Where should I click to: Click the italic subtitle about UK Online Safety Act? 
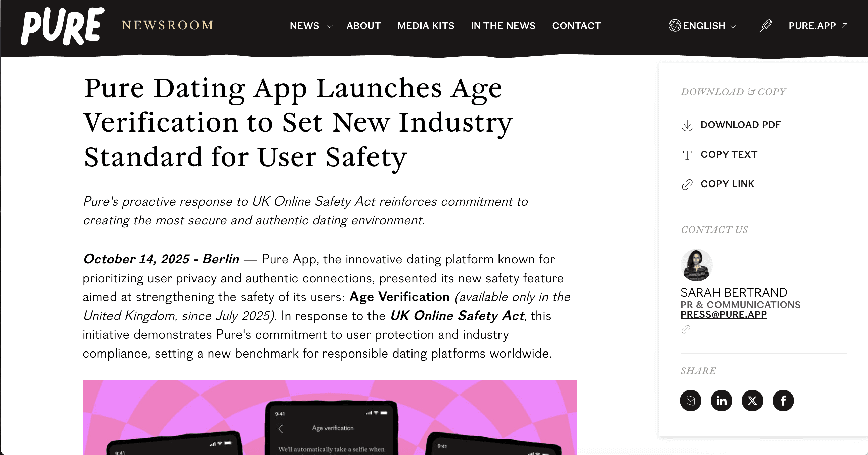pos(305,211)
